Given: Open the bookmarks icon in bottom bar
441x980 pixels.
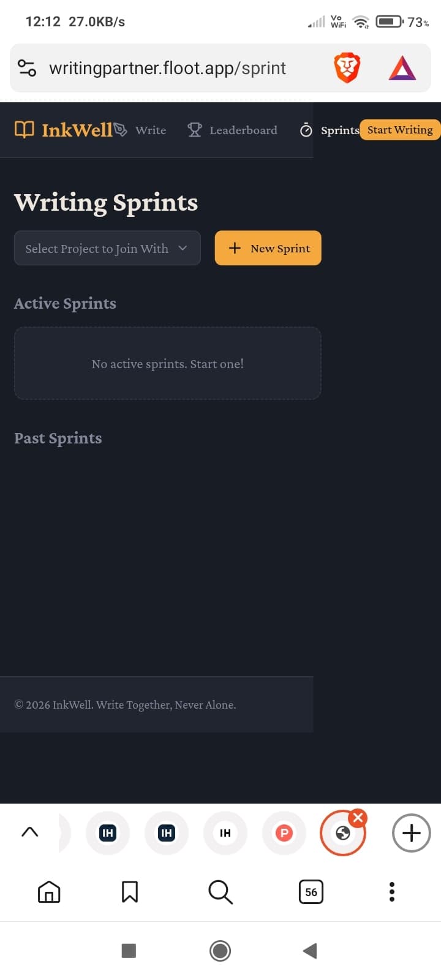Looking at the screenshot, I should tap(129, 892).
